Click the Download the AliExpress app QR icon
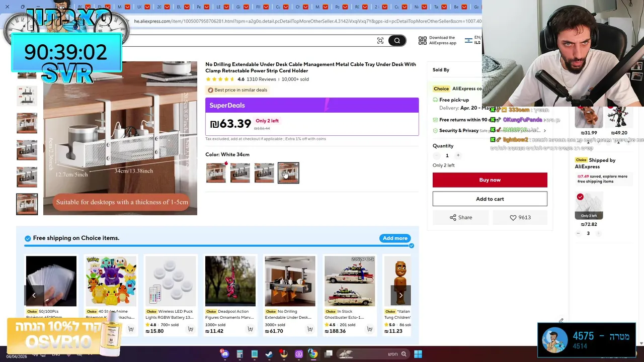Screen dimensions: 644x362 pos(423,40)
